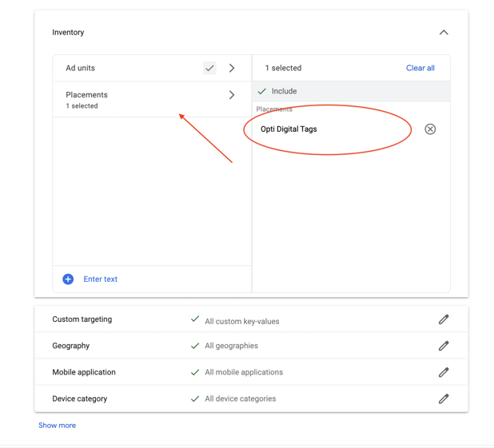The width and height of the screenshot is (494, 448).
Task: Collapse the Inventory section chevron
Action: tap(444, 33)
